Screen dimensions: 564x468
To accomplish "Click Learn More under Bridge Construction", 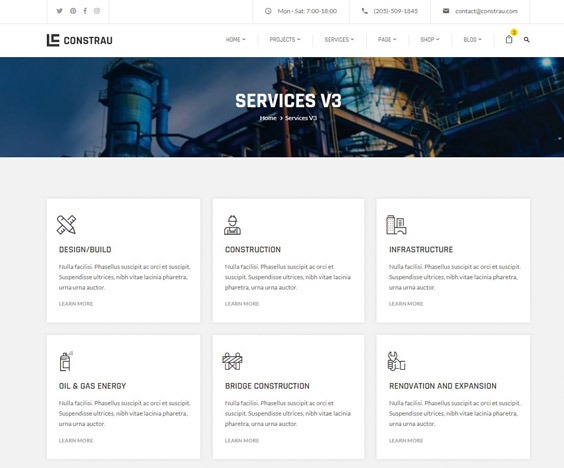I will click(242, 440).
